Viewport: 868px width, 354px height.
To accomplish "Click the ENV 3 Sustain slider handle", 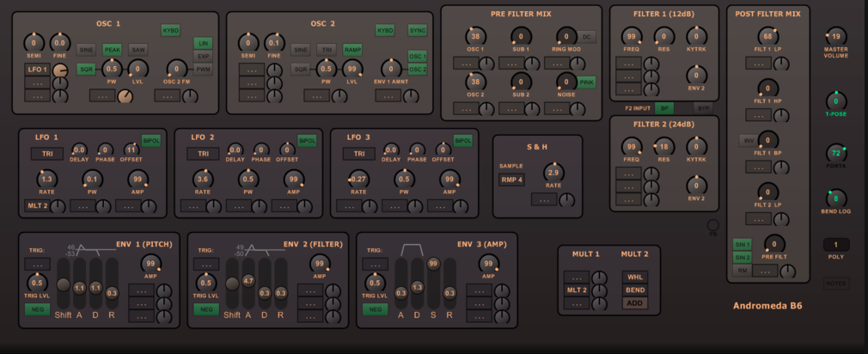I will click(x=433, y=265).
